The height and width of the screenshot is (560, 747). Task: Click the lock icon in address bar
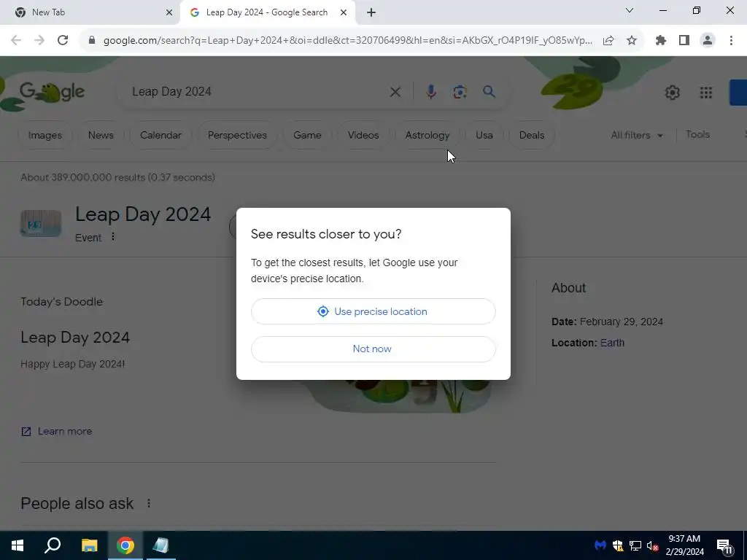pyautogui.click(x=92, y=41)
